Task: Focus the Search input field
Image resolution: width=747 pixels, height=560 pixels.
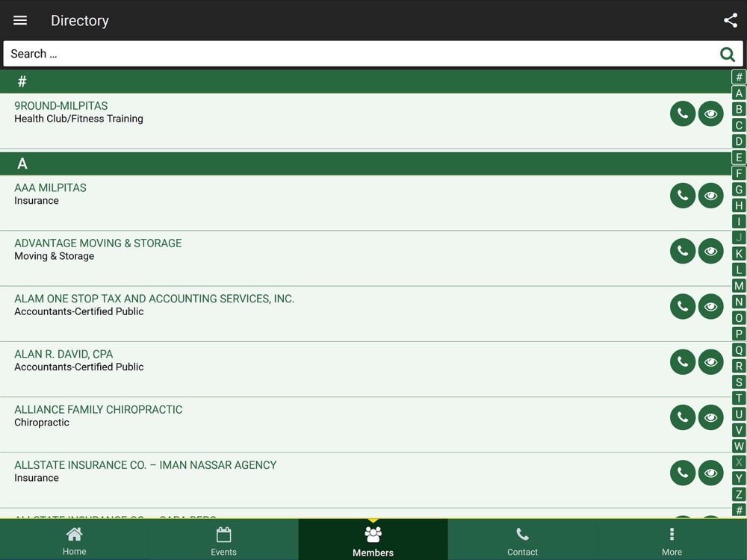Action: (x=373, y=54)
